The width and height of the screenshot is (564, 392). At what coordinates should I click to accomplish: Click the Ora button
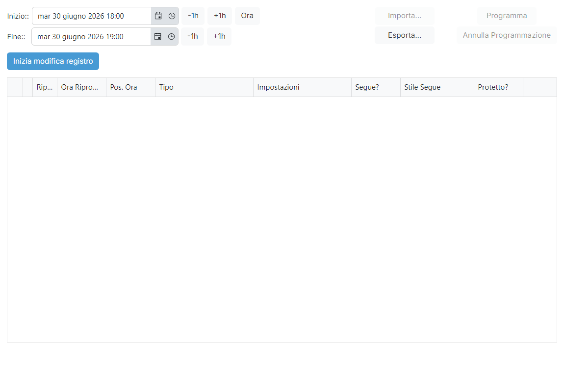[x=247, y=16]
